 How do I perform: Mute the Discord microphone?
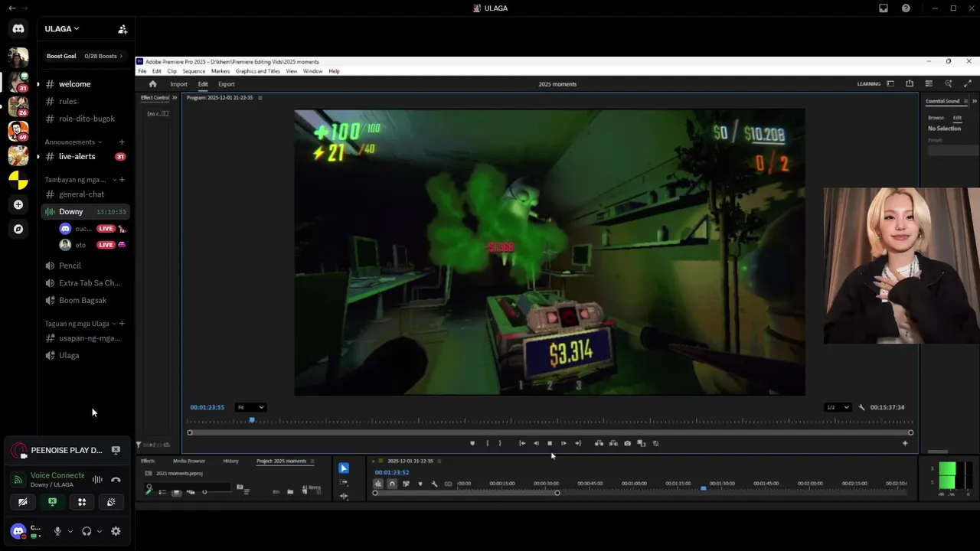click(57, 531)
